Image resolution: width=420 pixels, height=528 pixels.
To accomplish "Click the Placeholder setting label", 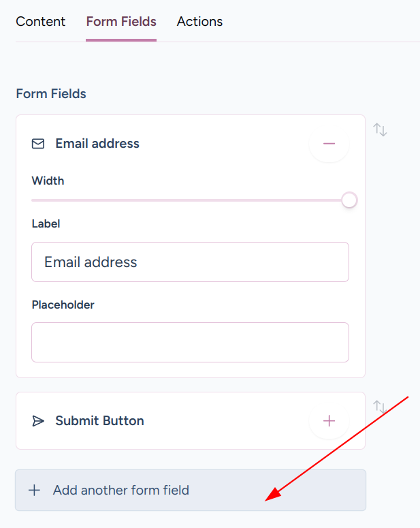I will [x=63, y=305].
